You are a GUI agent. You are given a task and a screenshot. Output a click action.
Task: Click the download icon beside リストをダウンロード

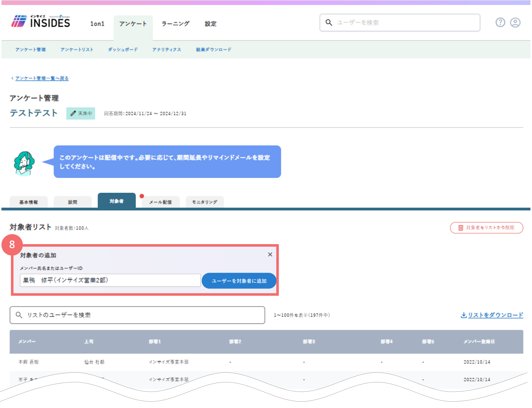[x=464, y=315]
